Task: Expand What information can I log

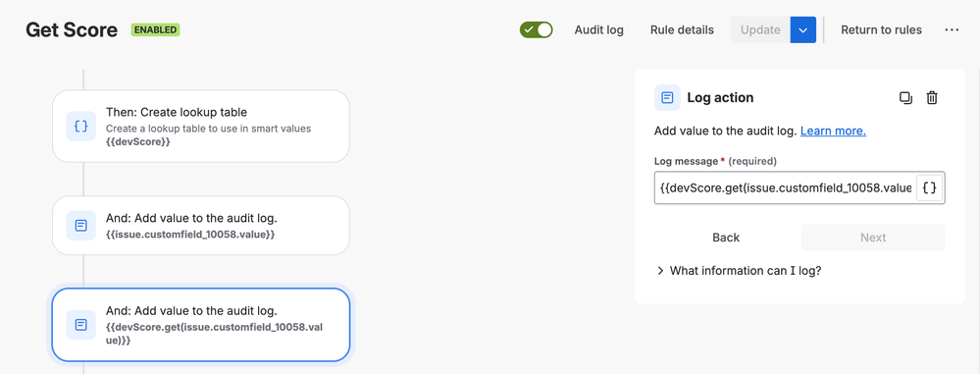Action: (x=739, y=271)
